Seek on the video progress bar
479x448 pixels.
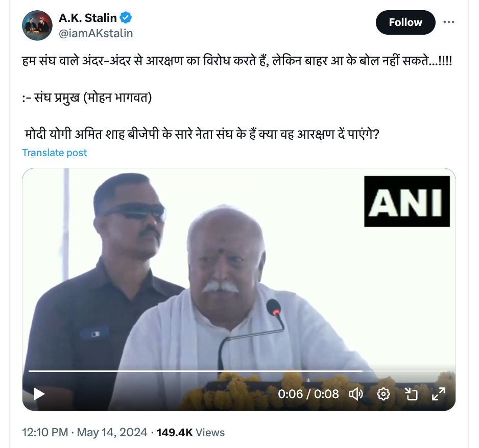[239, 371]
